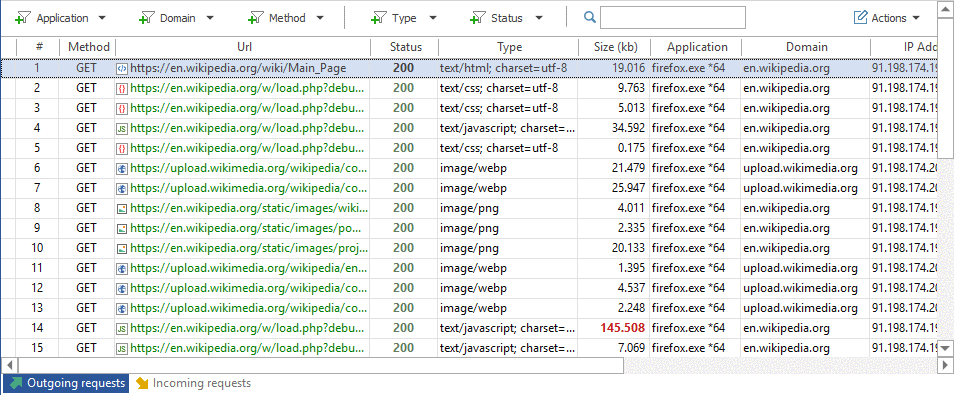Sort by the # column header
Viewport: 954px width, 395px height.
click(x=38, y=47)
